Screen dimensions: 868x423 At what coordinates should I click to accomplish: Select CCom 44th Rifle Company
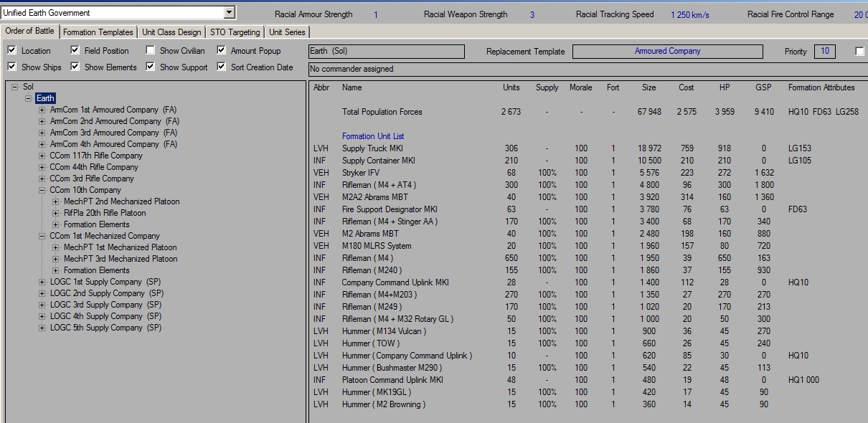(94, 167)
